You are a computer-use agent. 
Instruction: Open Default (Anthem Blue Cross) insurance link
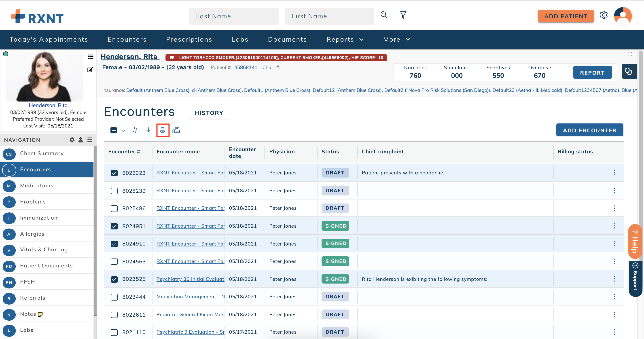158,90
